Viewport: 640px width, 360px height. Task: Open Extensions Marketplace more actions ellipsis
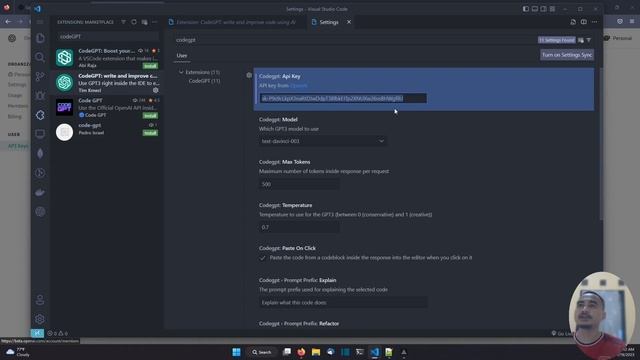tap(155, 22)
